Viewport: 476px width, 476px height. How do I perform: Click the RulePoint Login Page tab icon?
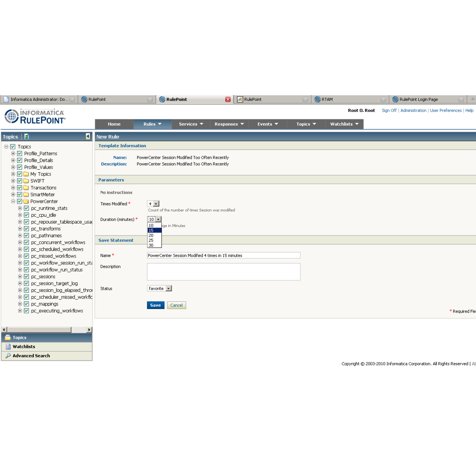tap(395, 99)
